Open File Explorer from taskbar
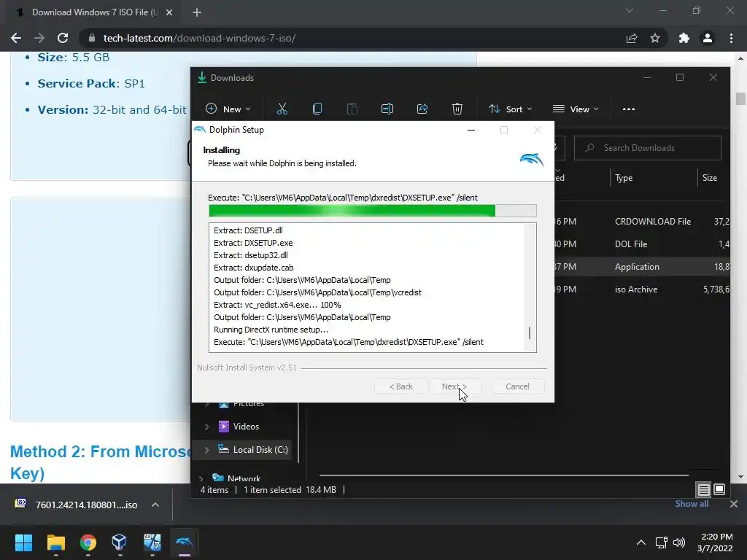747x560 pixels. click(x=55, y=542)
